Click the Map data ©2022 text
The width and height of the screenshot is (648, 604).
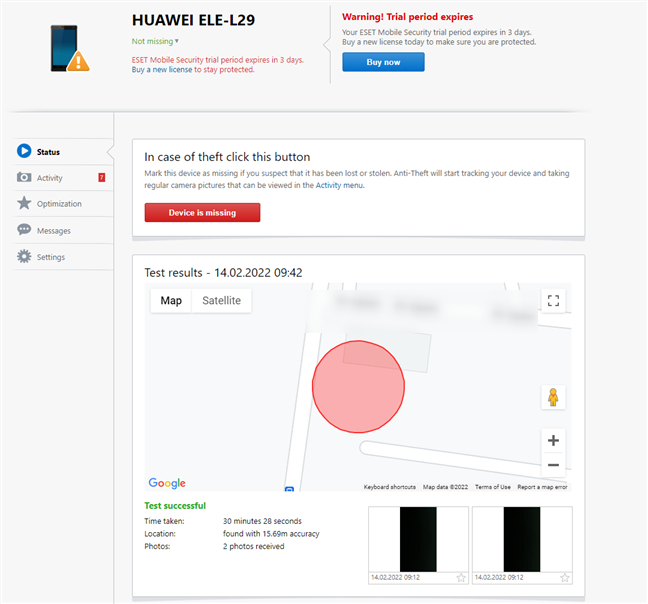(445, 487)
